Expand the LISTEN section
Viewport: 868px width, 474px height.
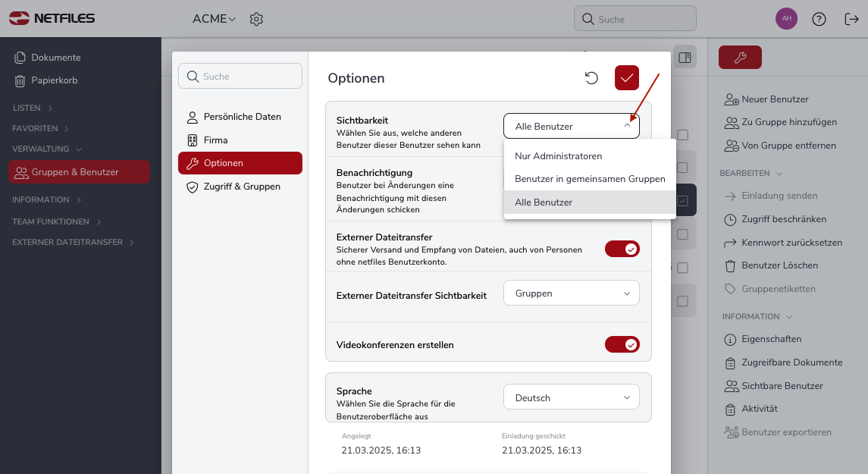33,108
